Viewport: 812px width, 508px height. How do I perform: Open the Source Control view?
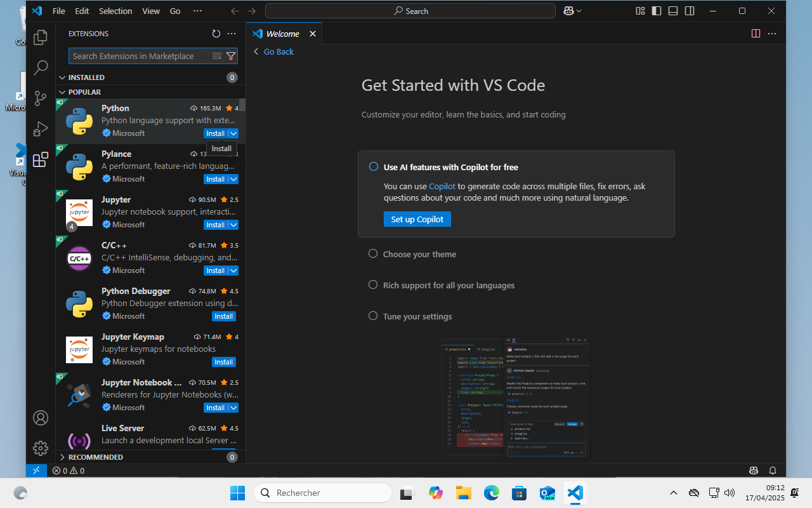tap(41, 98)
